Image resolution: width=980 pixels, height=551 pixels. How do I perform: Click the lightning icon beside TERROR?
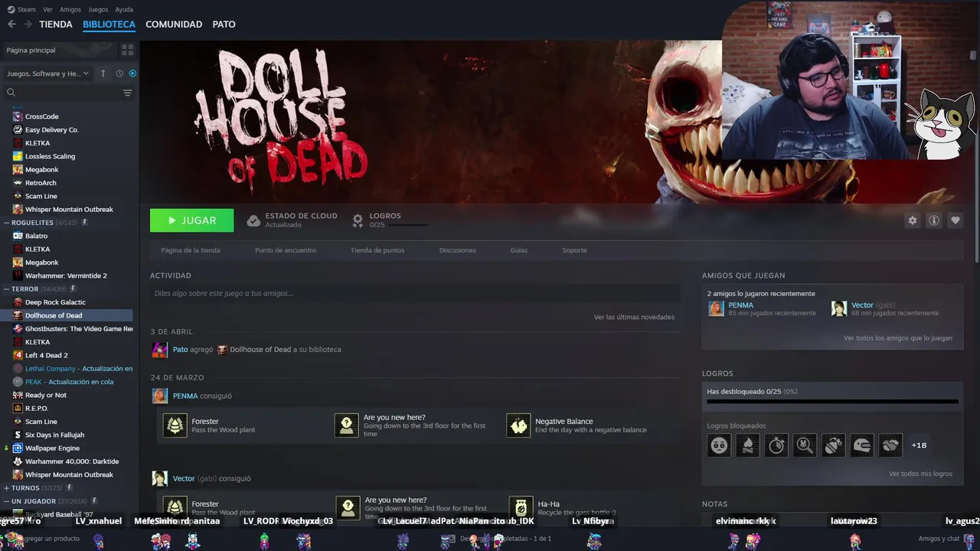(73, 289)
